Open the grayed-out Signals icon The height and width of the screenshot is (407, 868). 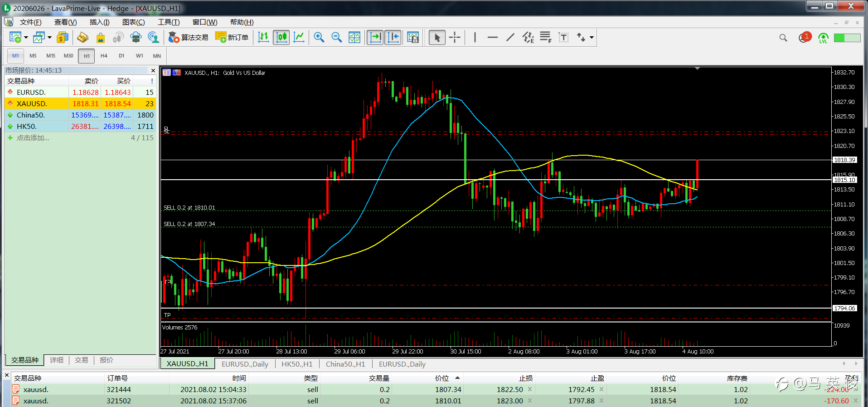point(118,38)
